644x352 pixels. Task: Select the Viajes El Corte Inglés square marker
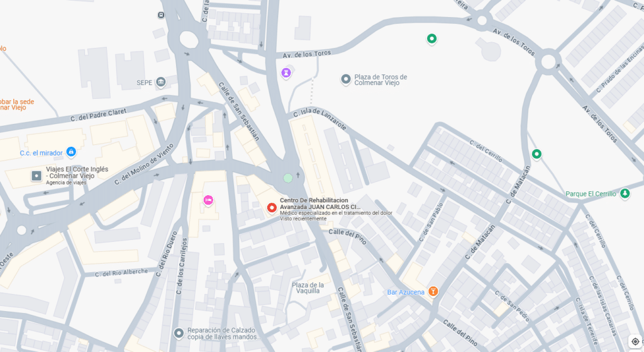[x=36, y=176]
